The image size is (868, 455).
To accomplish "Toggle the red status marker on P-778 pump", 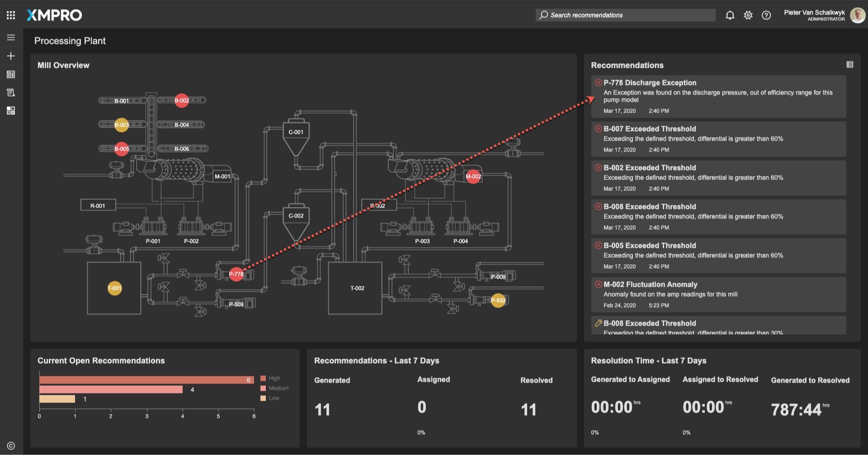I will point(236,274).
